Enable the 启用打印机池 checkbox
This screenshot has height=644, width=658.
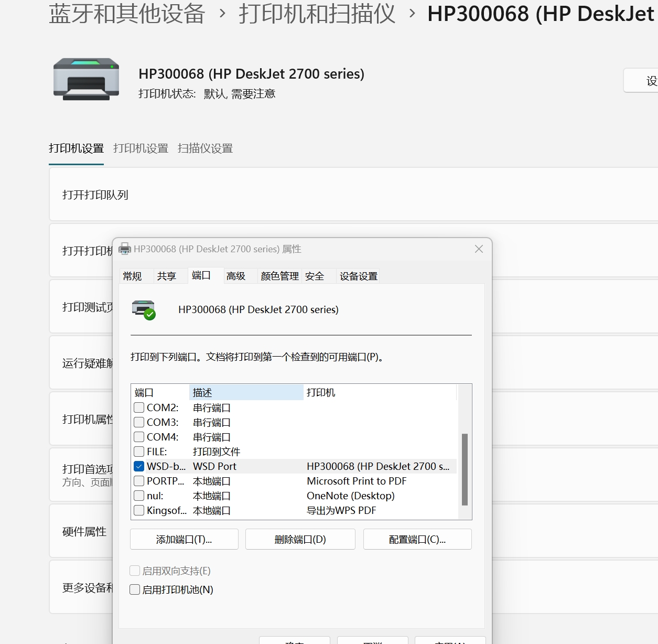pos(135,589)
